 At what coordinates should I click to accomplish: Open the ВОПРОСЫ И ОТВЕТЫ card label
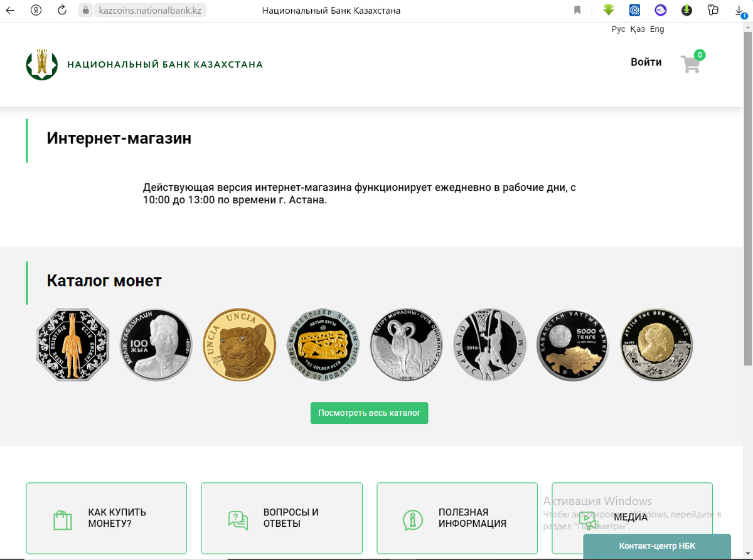tap(291, 518)
